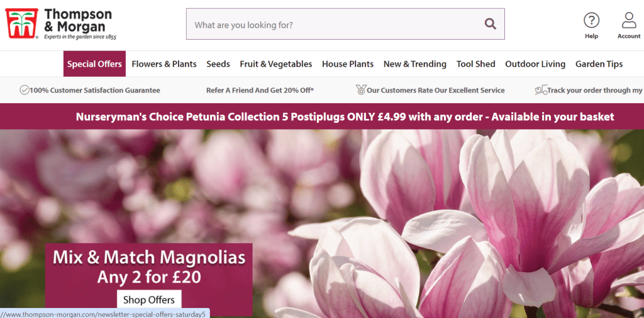The width and height of the screenshot is (644, 318).
Task: Click Refer A Friend And Get 20% Off
Action: [x=260, y=90]
